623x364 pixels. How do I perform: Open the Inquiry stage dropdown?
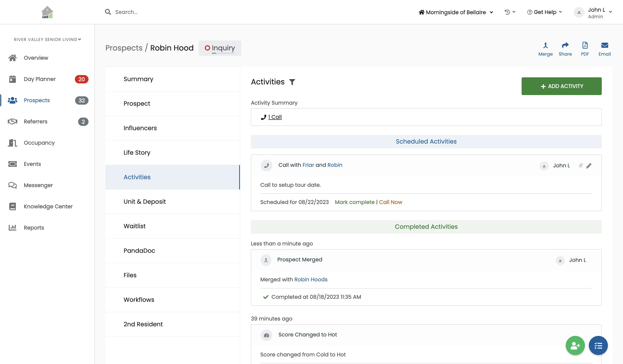coord(220,48)
